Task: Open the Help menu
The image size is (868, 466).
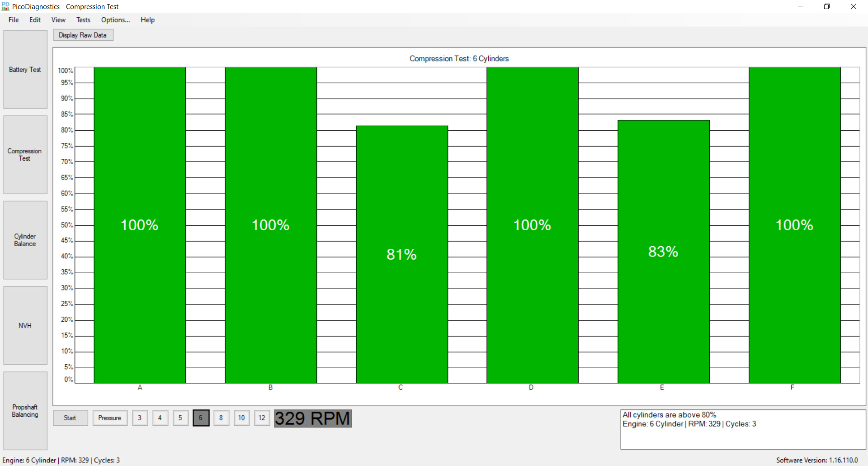Action: point(147,20)
